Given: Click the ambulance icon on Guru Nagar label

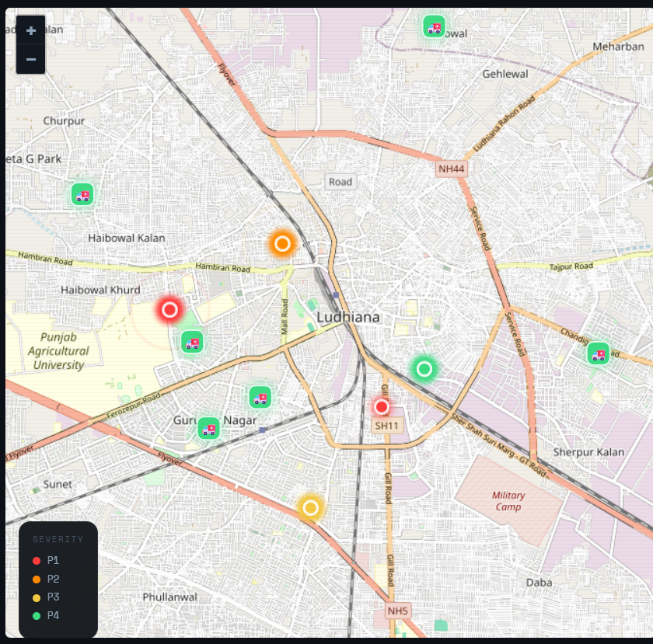Looking at the screenshot, I should pos(208,428).
